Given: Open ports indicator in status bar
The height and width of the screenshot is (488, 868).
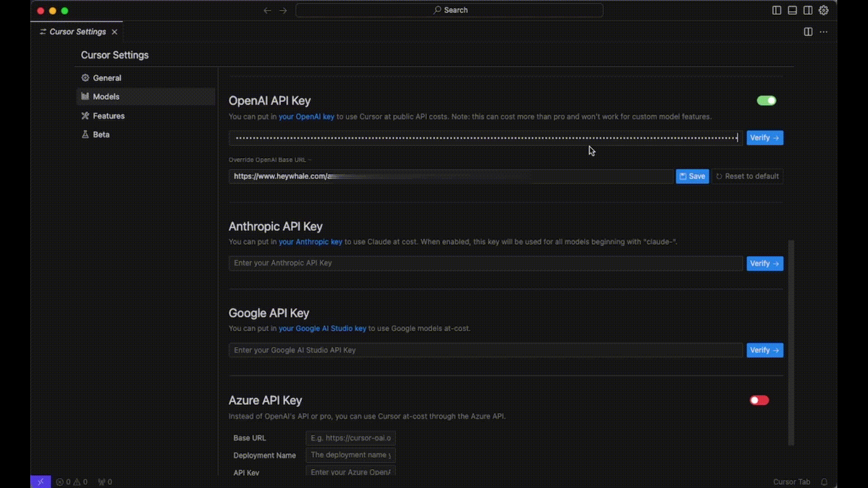Looking at the screenshot, I should 105,482.
